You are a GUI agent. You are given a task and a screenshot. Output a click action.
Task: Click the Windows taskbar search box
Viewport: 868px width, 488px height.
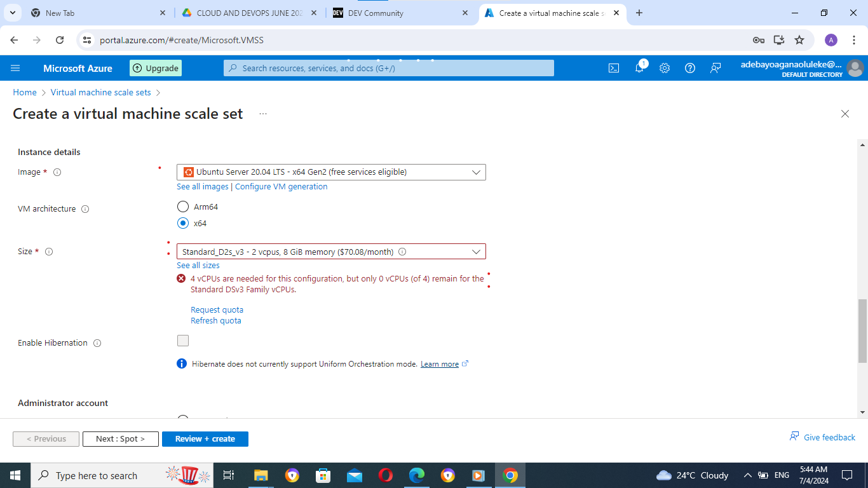tap(123, 475)
